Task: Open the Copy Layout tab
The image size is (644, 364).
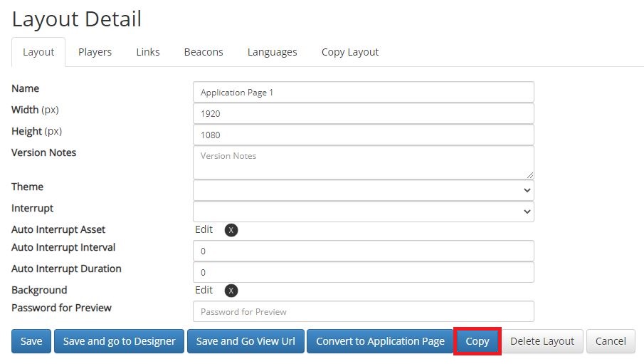Action: coord(350,52)
